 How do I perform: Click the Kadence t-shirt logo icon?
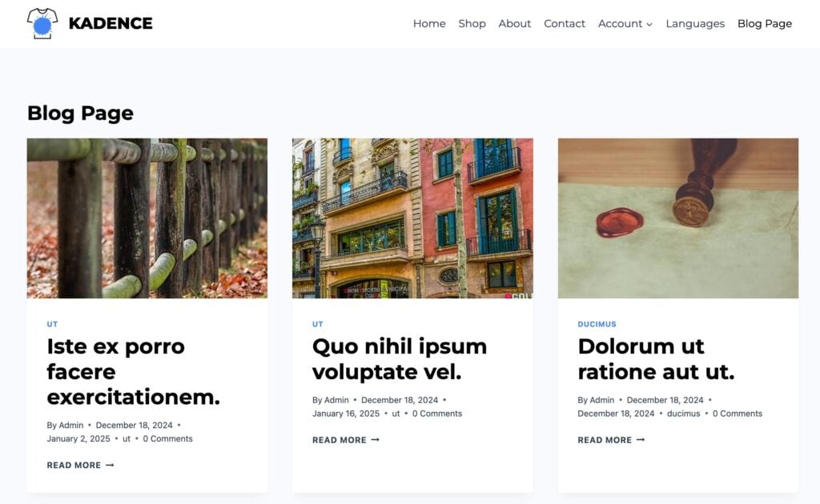tap(42, 24)
